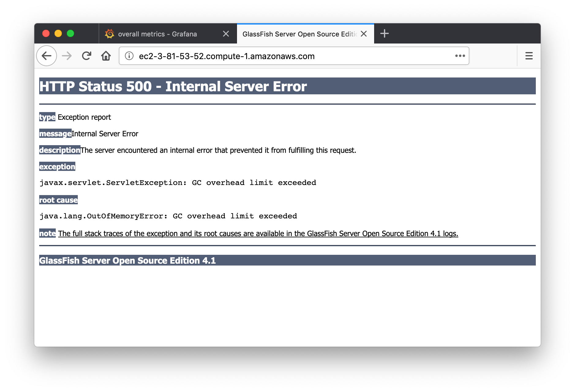Click the Grafana logo favicon on tab

click(109, 34)
